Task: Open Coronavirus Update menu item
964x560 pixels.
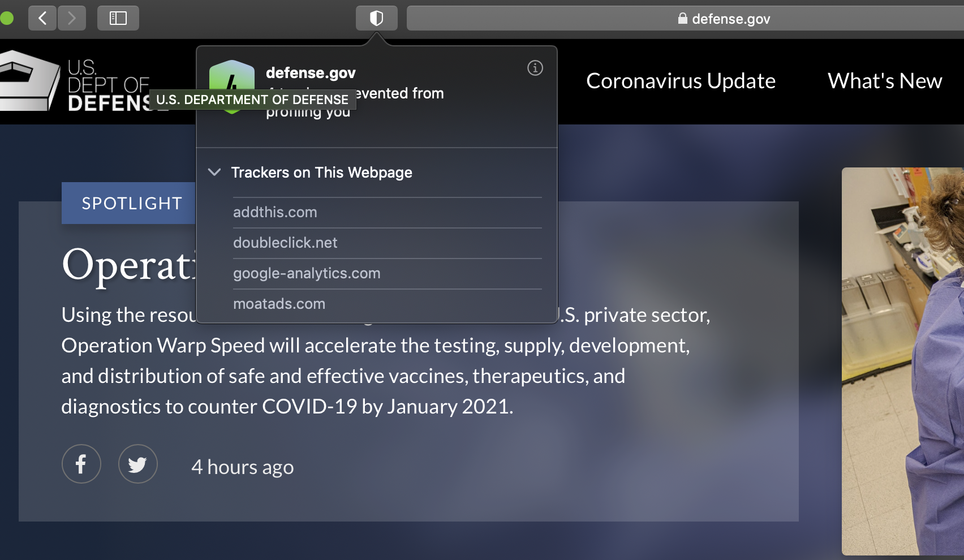Action: (681, 81)
